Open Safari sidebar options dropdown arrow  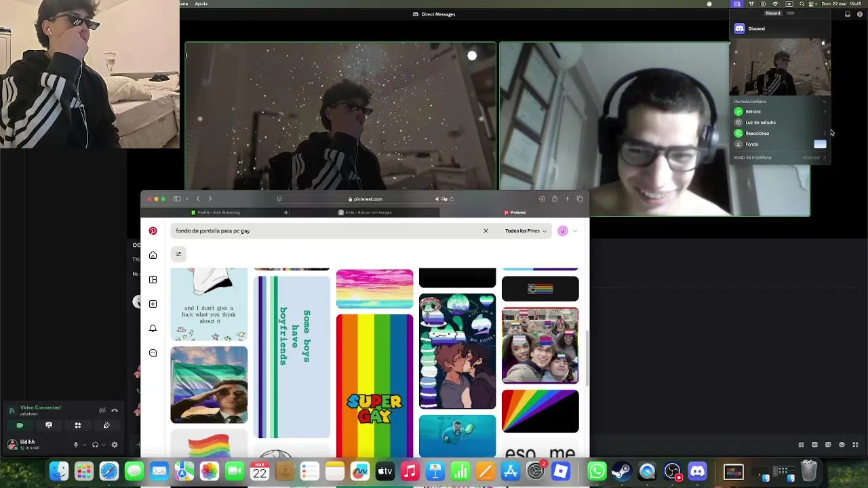tap(186, 199)
